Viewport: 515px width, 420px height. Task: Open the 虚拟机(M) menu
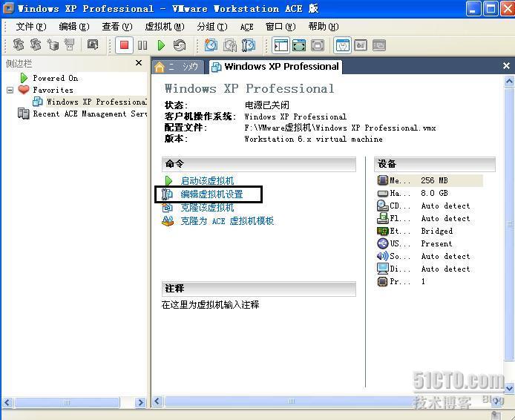point(165,27)
